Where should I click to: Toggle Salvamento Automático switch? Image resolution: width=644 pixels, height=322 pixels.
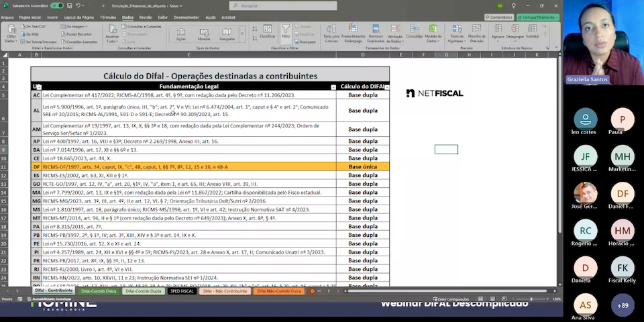point(57,6)
